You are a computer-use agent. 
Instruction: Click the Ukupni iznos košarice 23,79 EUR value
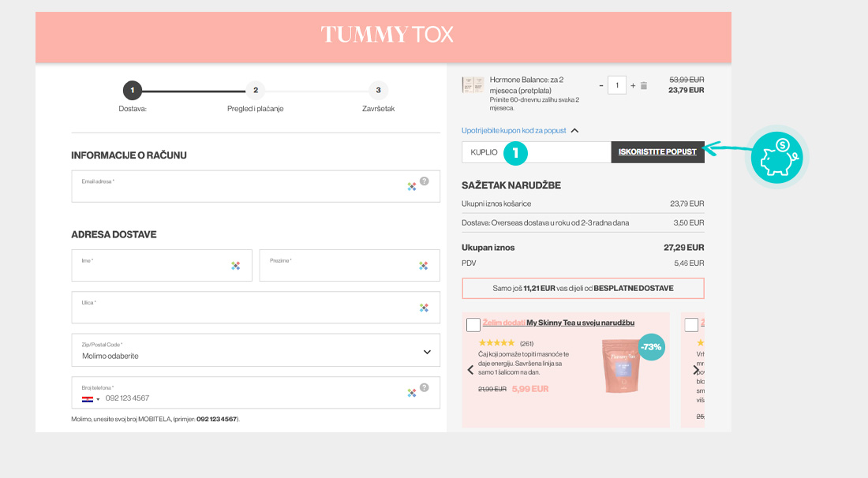tap(687, 204)
